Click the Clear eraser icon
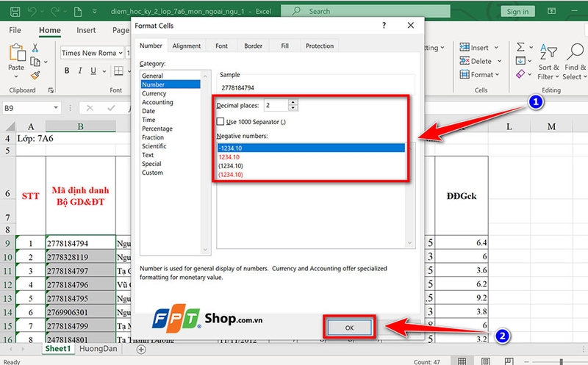The width and height of the screenshot is (588, 365). [520, 74]
